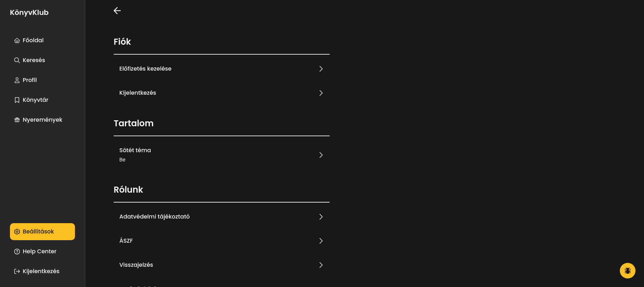This screenshot has height=287, width=644.
Task: Click the person icon beside Profil
Action: coord(17,80)
